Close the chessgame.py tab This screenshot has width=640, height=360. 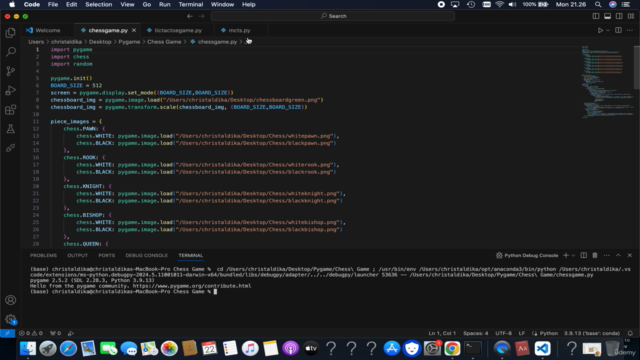coord(134,30)
